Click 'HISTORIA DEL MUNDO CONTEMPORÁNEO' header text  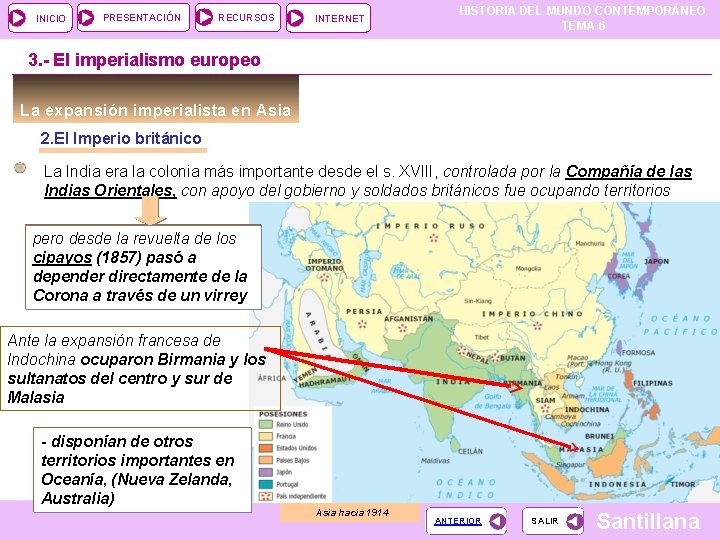tap(582, 11)
